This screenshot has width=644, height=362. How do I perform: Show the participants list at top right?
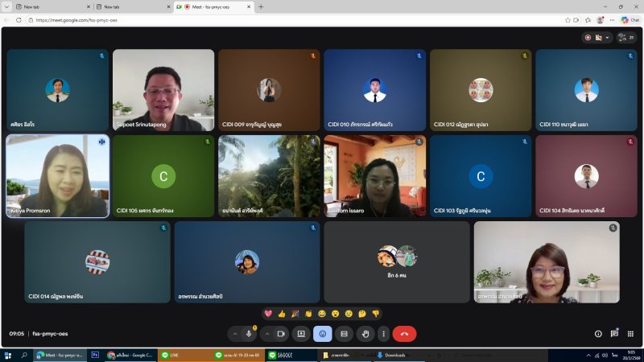tap(625, 37)
